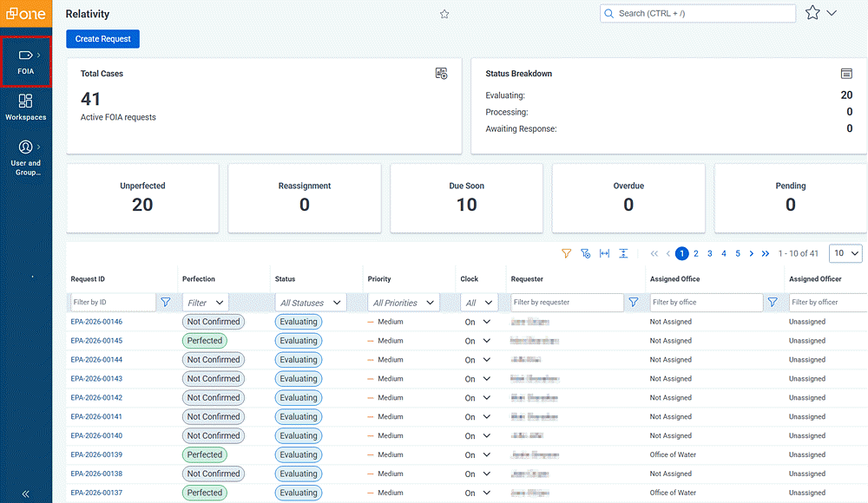The image size is (868, 503).
Task: Open the All Statuses dropdown
Action: [311, 302]
